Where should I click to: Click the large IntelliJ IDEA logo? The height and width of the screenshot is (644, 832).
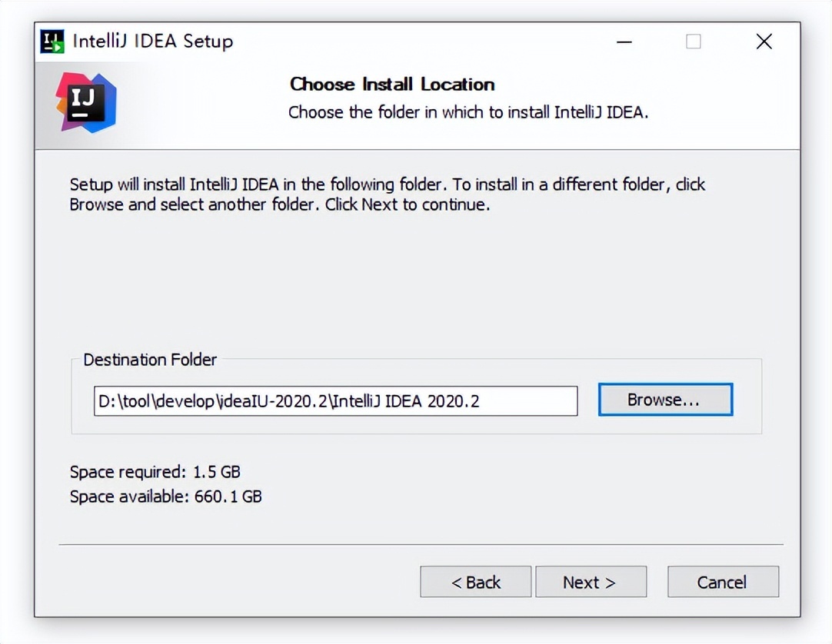click(86, 102)
